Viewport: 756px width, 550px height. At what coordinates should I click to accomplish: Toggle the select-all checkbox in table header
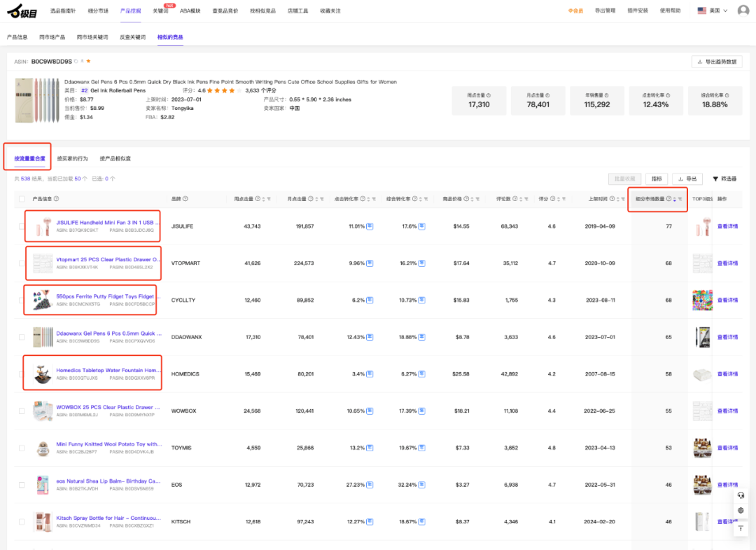[22, 199]
